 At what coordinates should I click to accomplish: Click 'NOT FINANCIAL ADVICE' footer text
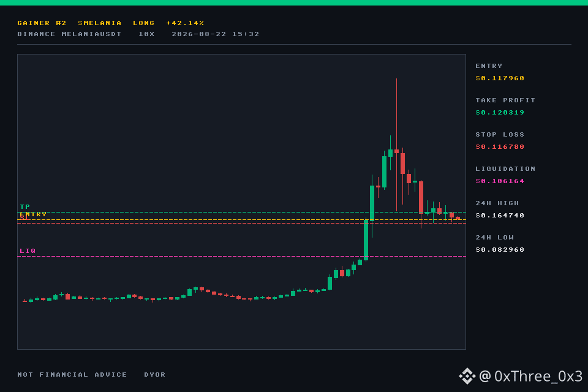[72, 374]
